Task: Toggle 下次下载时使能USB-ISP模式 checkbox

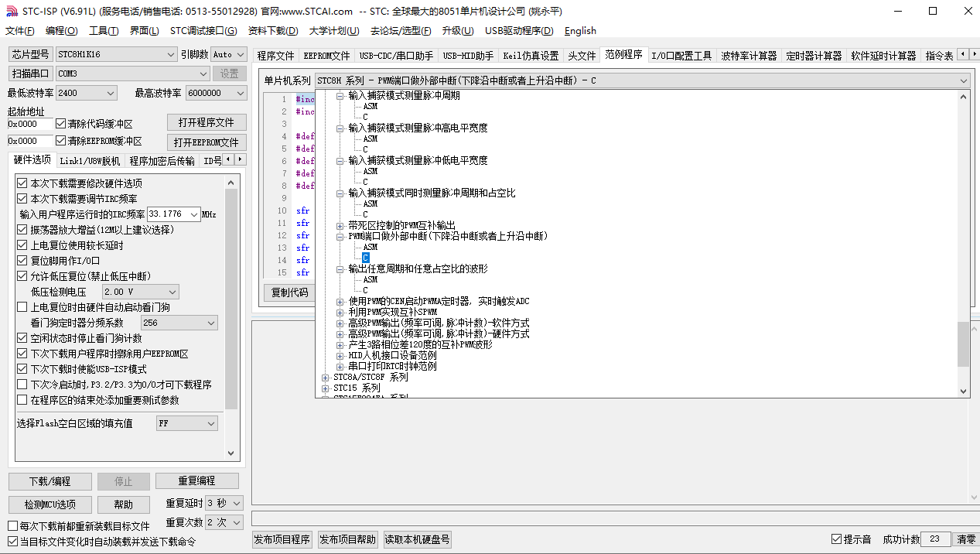Action: (x=22, y=369)
